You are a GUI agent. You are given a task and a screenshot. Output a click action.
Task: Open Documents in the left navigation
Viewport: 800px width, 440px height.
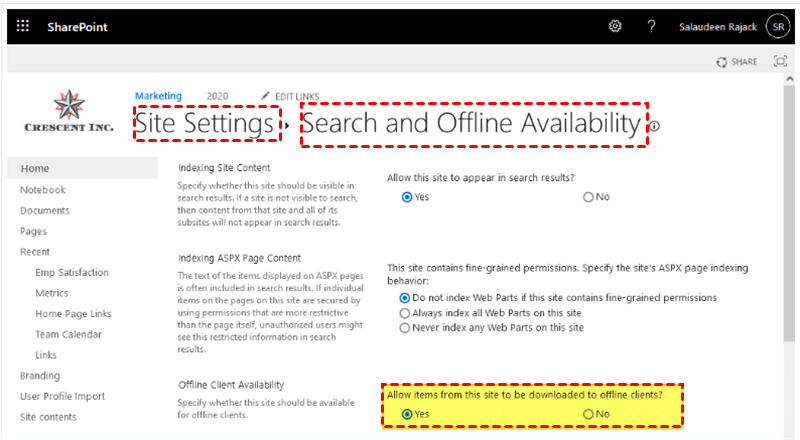[x=45, y=210]
